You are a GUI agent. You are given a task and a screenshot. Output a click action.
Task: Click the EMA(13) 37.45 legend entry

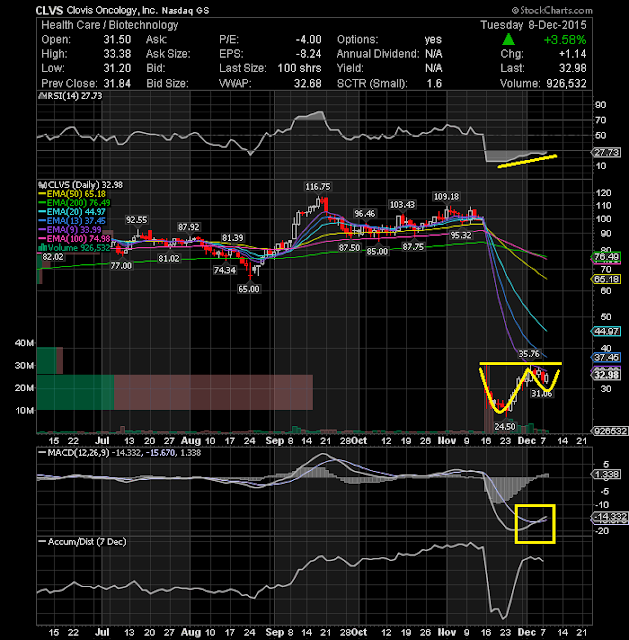(x=72, y=221)
